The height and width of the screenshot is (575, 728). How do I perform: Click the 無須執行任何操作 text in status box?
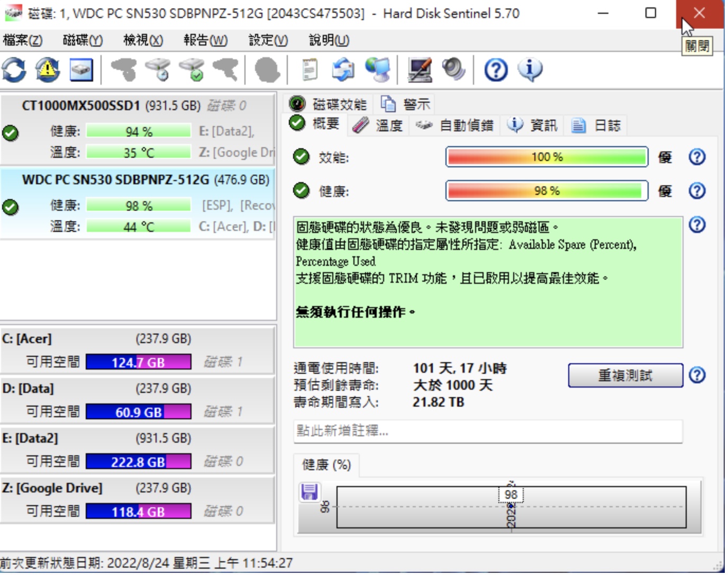click(356, 312)
